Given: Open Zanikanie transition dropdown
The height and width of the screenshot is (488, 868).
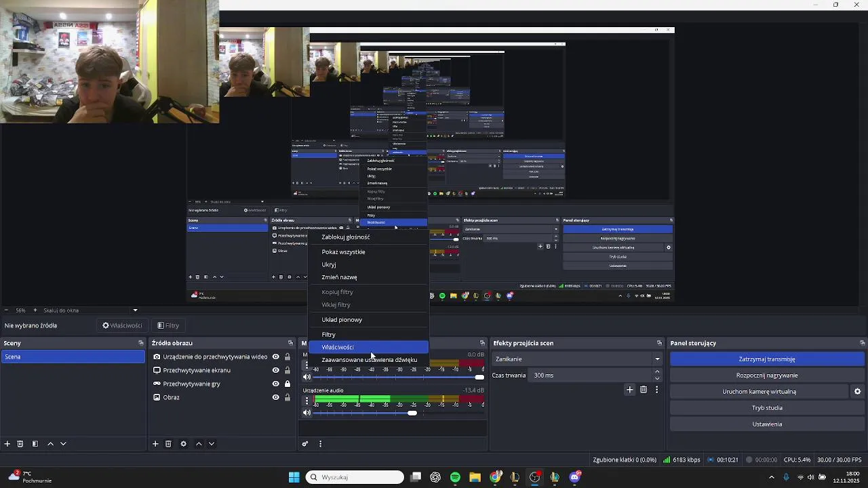Looking at the screenshot, I should [x=577, y=359].
